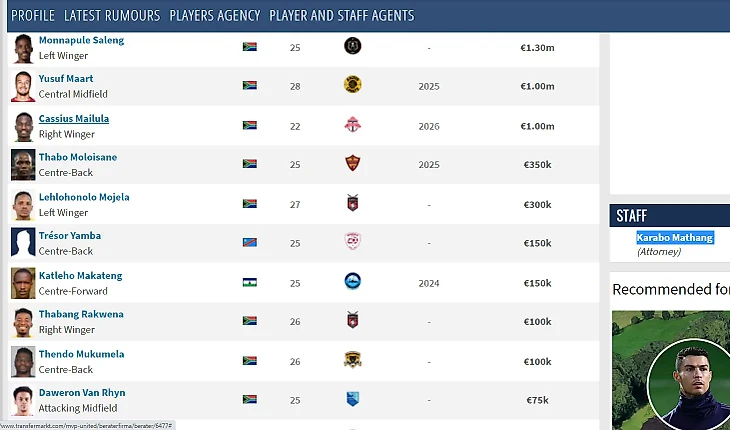730x430 pixels.
Task: Click Trésor Yamba's nationality flag
Action: point(250,242)
